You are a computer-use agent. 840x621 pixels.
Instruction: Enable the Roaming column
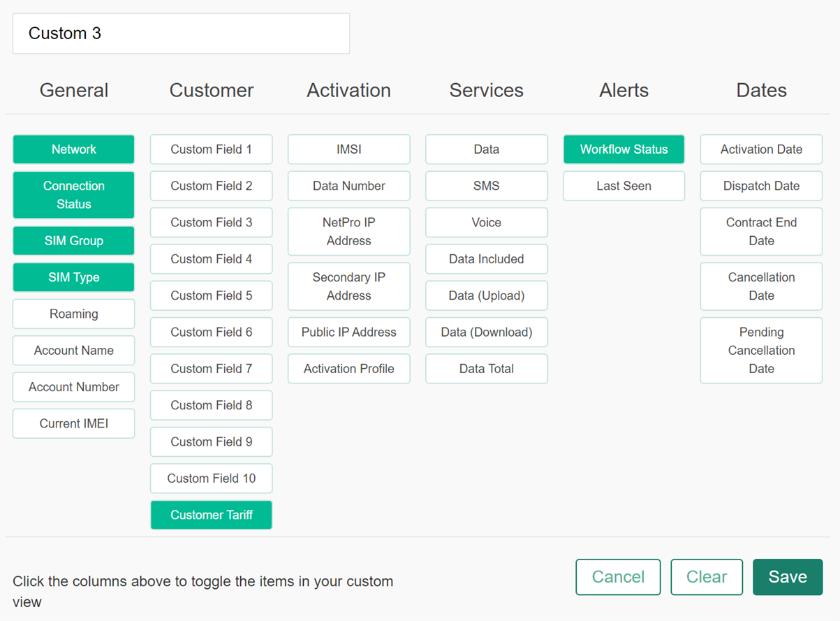click(73, 314)
